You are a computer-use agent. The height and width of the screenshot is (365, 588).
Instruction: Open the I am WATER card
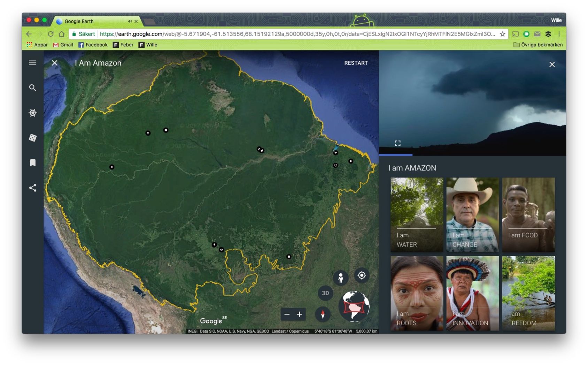pos(417,215)
